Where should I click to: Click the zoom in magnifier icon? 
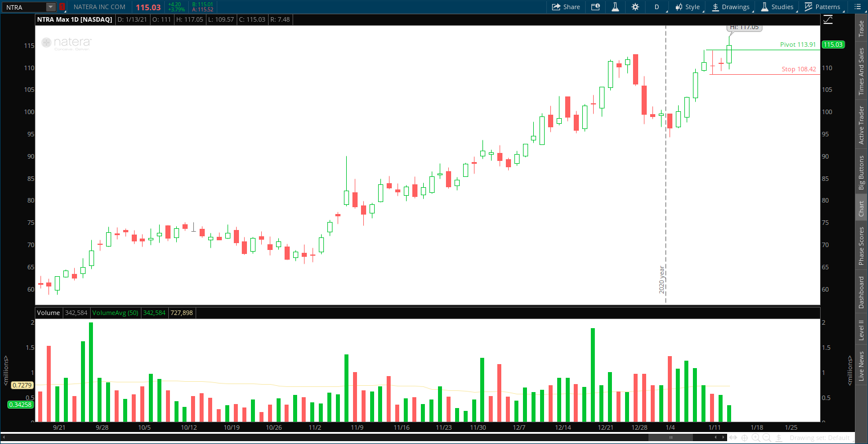[x=756, y=438]
